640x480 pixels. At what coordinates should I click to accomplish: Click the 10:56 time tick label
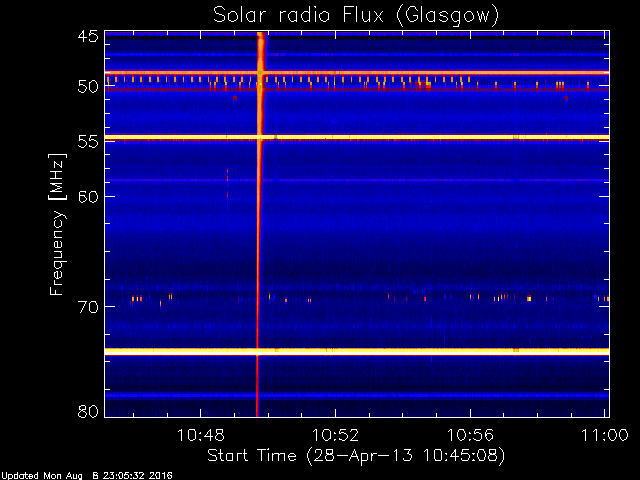point(471,435)
